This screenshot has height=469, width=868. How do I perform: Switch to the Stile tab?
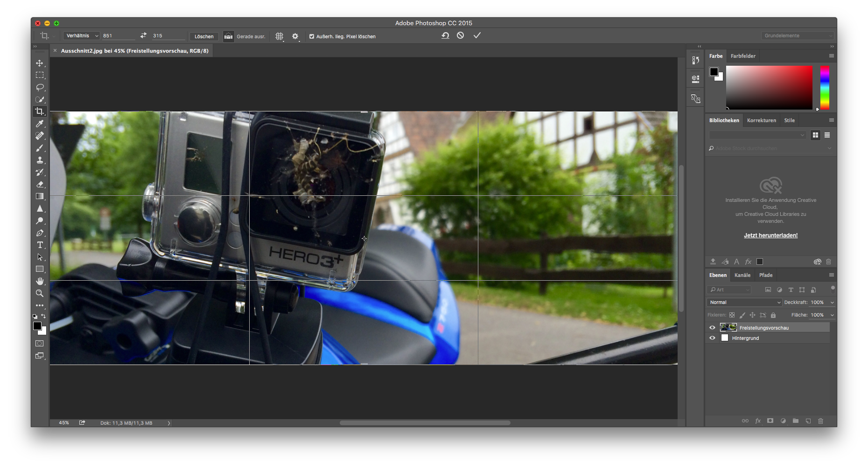tap(789, 120)
